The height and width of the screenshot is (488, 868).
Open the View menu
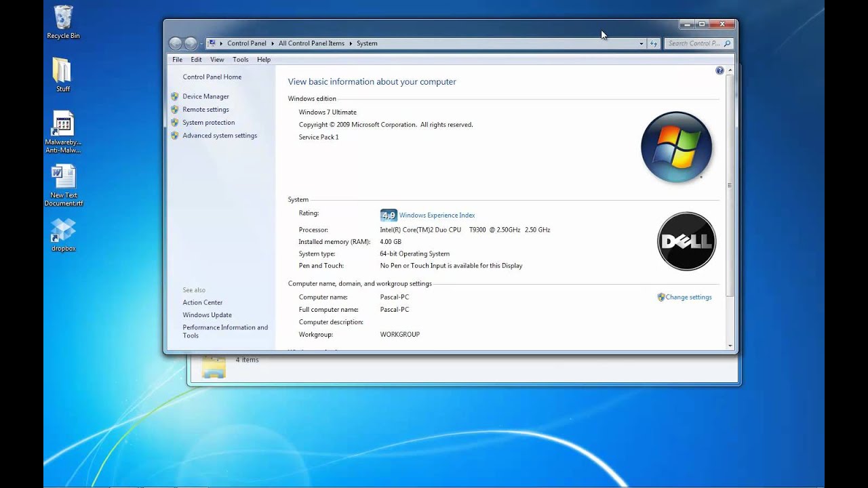(x=217, y=60)
